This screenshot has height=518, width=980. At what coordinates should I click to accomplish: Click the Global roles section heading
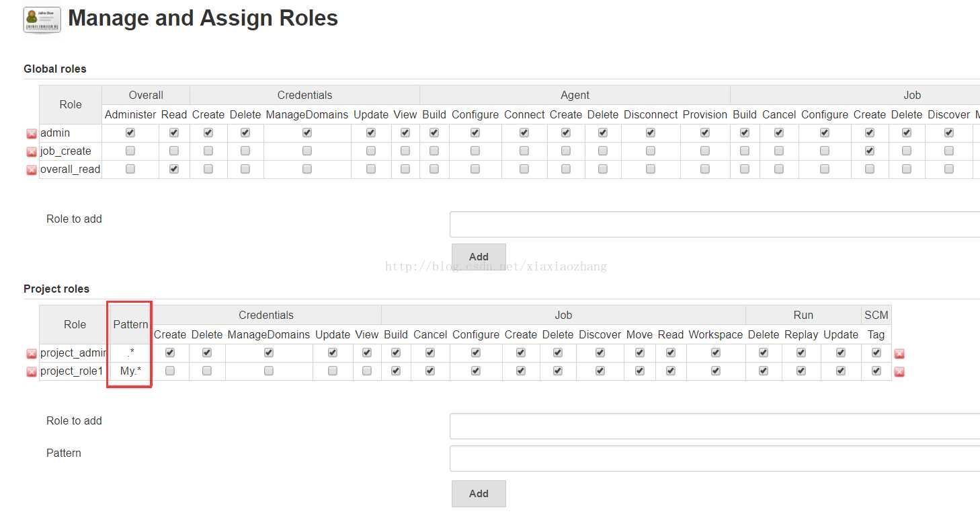pyautogui.click(x=55, y=69)
